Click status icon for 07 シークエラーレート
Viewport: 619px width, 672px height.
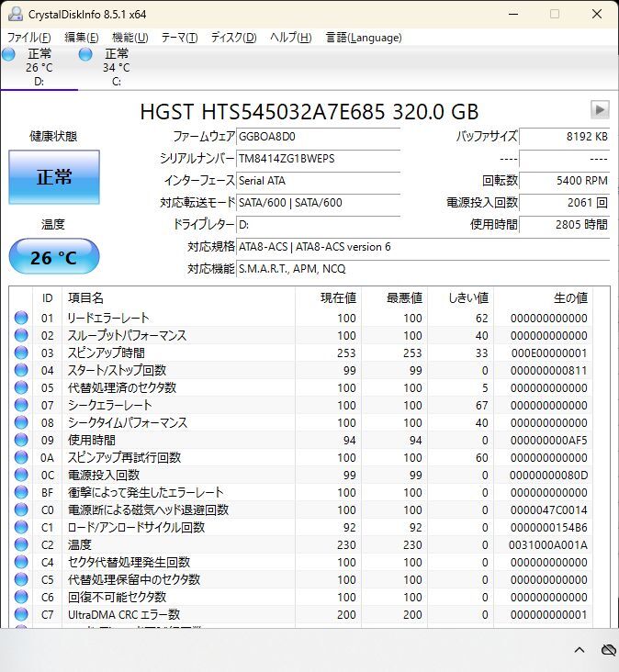tap(21, 405)
